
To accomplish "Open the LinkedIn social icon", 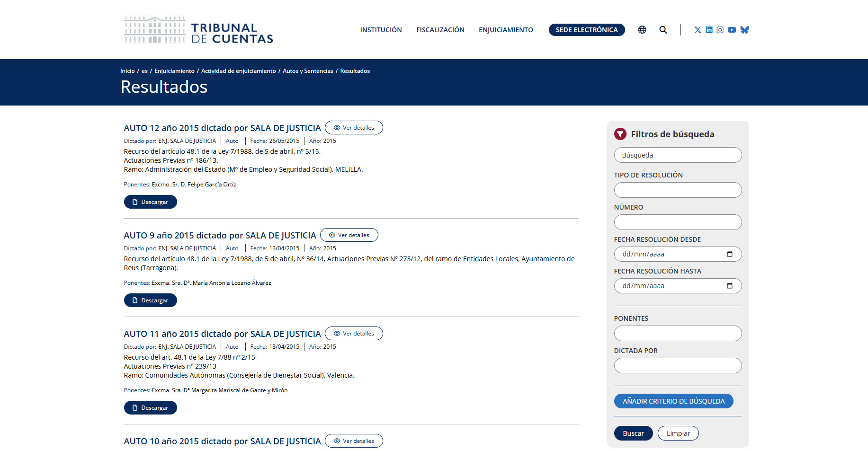I will 709,30.
